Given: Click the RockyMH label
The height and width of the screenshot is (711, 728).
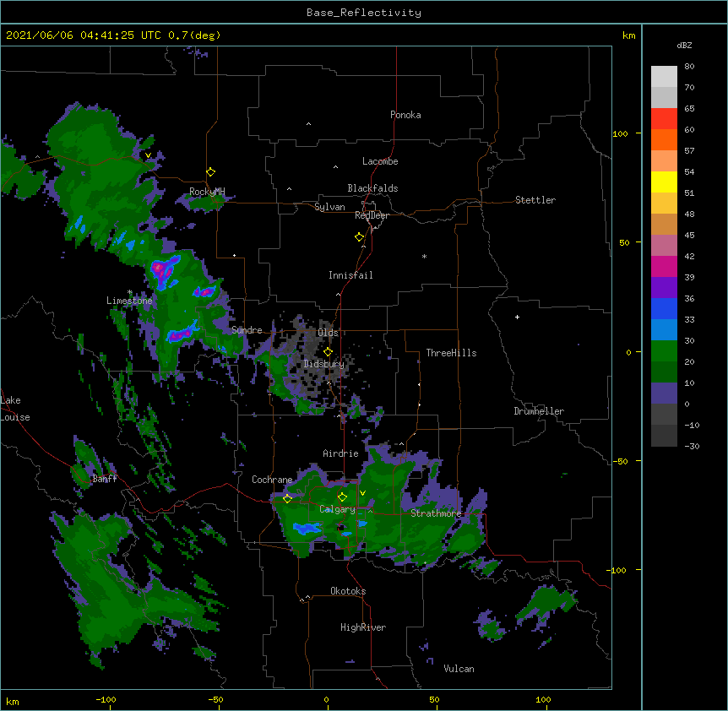Looking at the screenshot, I should [207, 192].
